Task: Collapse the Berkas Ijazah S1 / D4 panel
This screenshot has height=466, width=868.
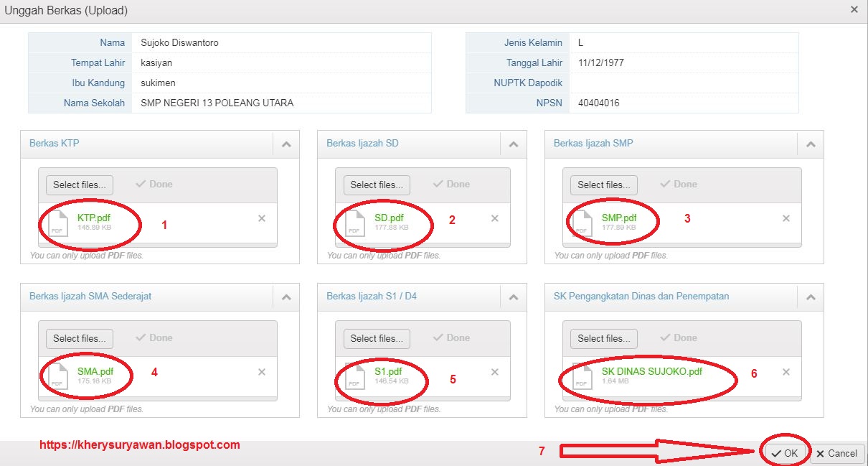Action: [x=513, y=297]
